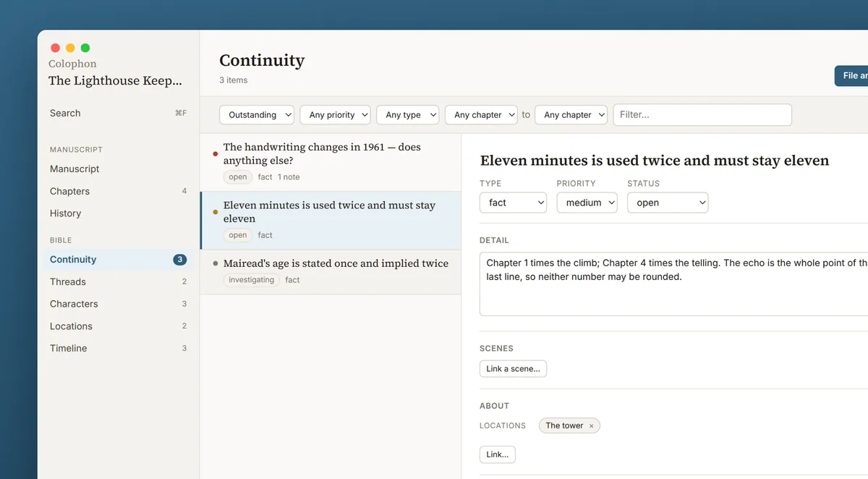Click the 1 note label on handwriting item
Viewport: 868px width, 479px height.
coord(289,177)
